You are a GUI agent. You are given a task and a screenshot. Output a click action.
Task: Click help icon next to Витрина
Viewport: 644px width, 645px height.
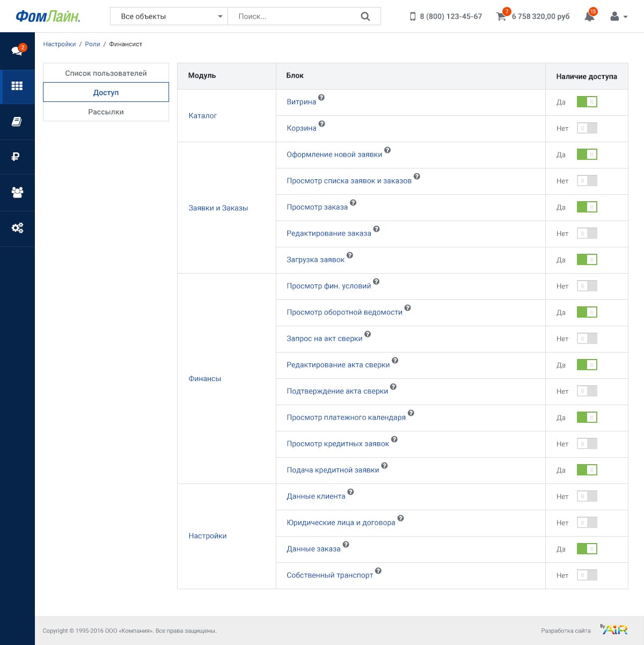[321, 98]
